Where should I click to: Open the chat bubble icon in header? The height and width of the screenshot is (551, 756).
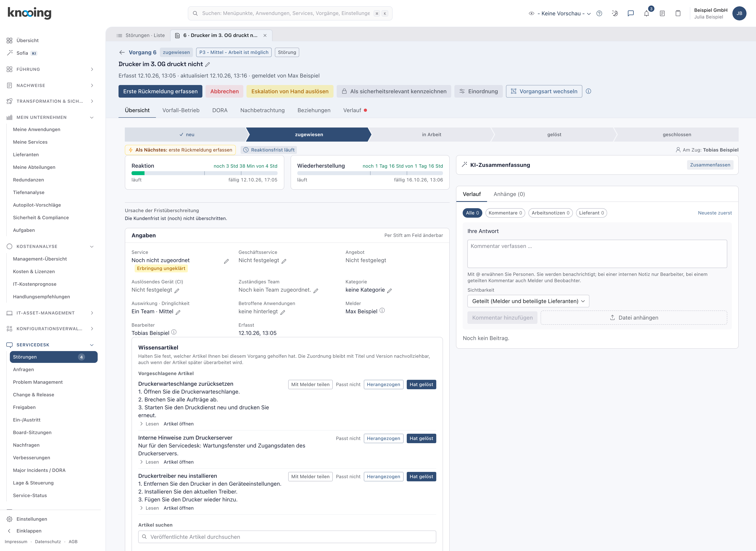click(631, 13)
